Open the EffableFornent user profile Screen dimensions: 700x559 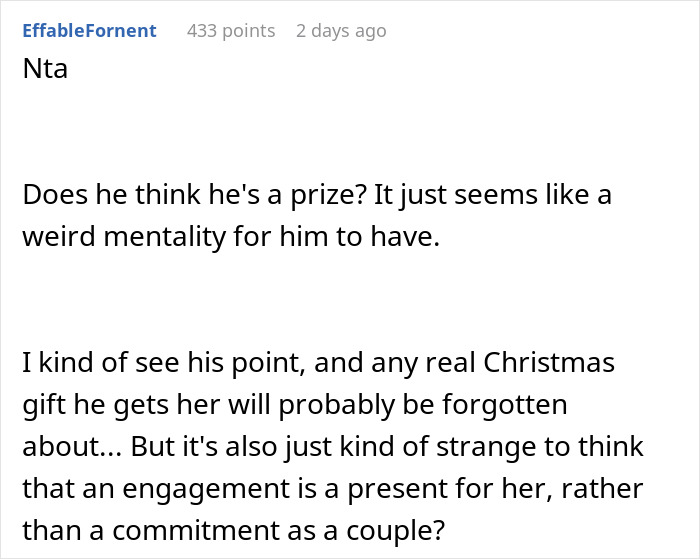(89, 31)
